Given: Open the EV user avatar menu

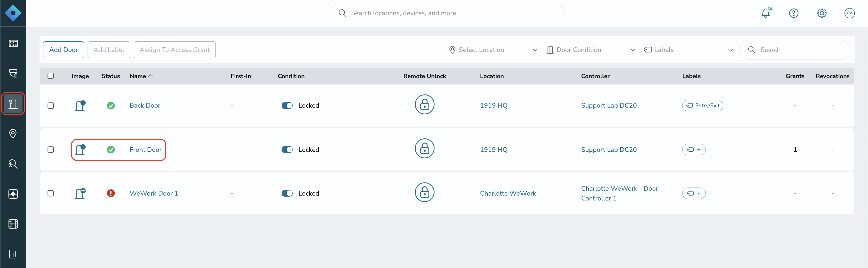Looking at the screenshot, I should click(849, 13).
